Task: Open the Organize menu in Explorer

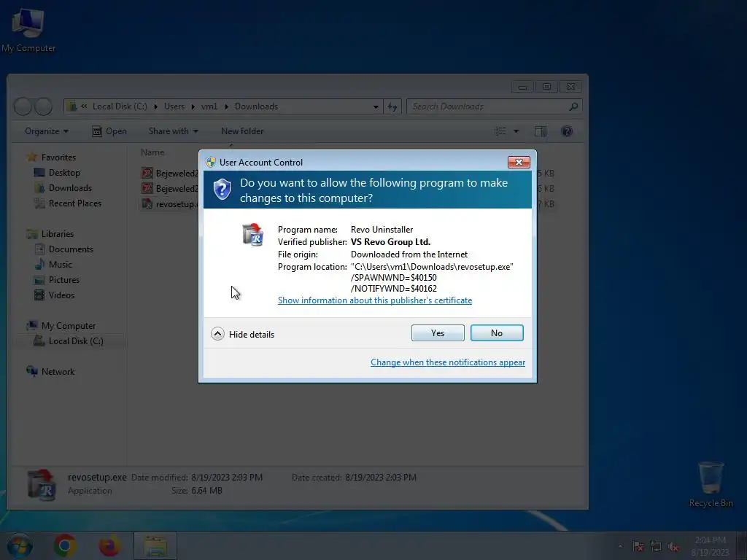Action: [46, 131]
